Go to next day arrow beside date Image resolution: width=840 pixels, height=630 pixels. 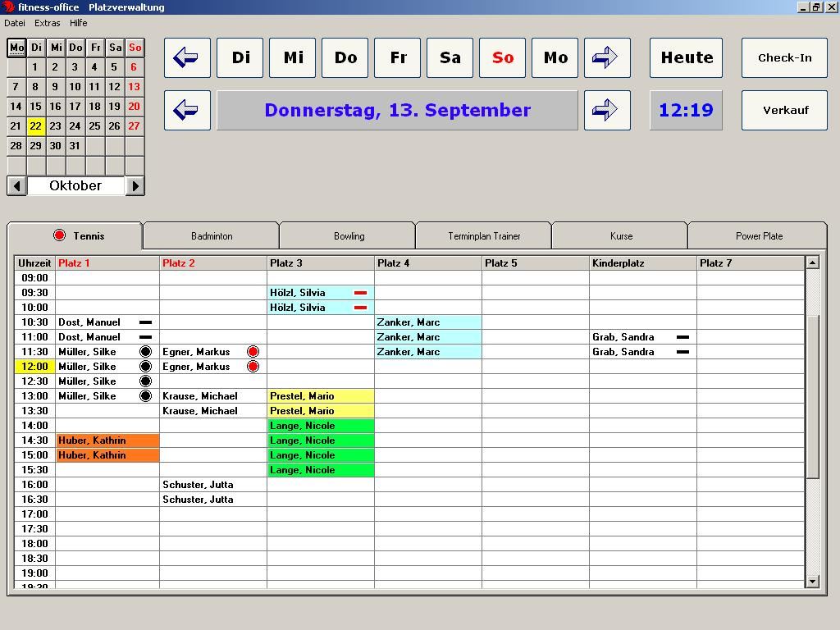607,110
